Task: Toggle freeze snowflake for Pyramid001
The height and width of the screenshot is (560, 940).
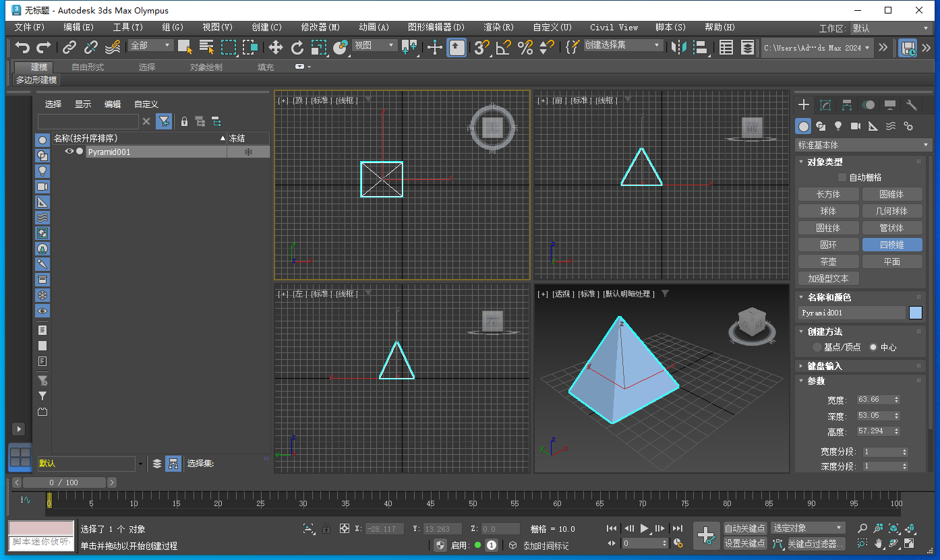Action: pos(248,152)
